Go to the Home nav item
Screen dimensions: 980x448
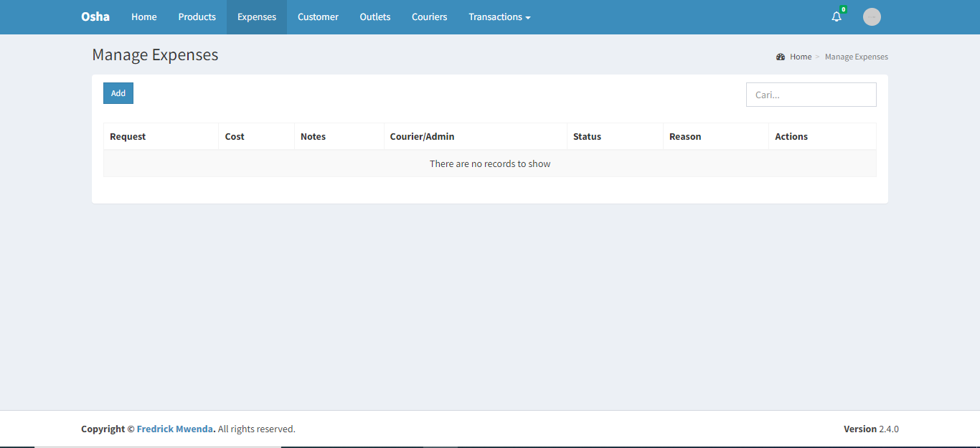(x=143, y=17)
